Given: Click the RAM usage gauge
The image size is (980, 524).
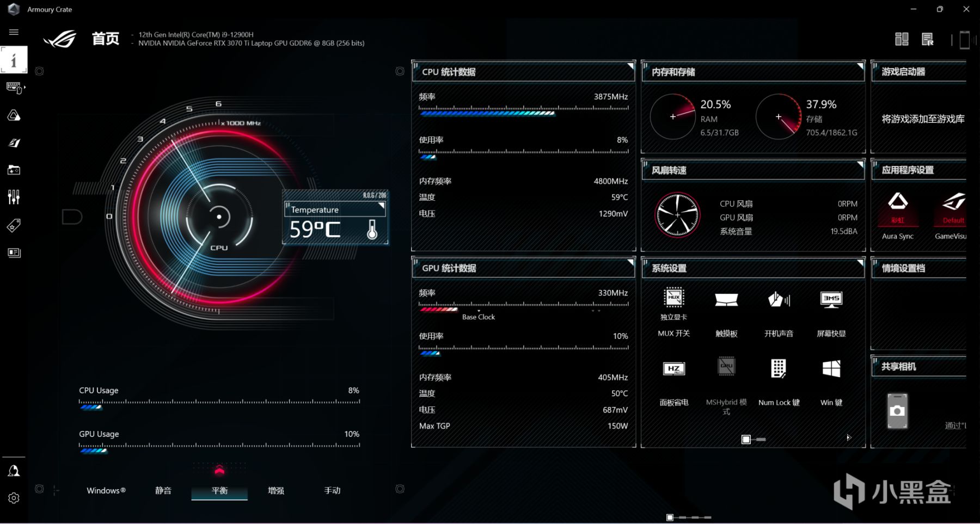Looking at the screenshot, I should pyautogui.click(x=673, y=116).
